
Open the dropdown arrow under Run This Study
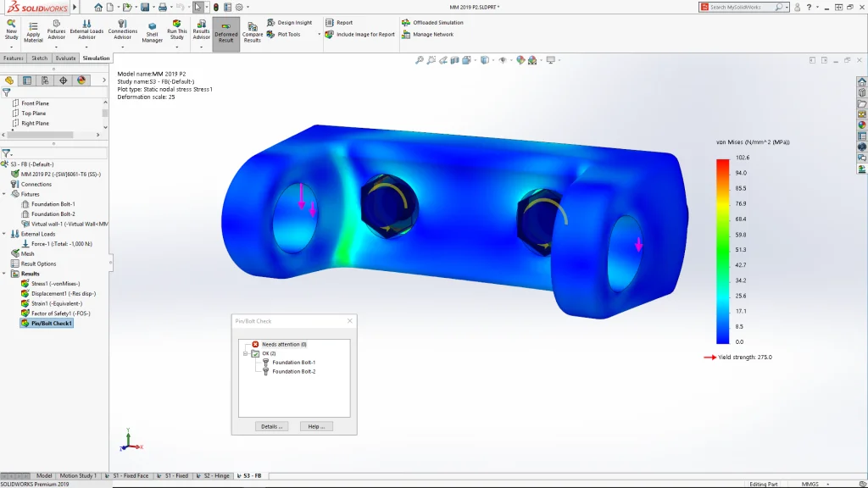(176, 47)
